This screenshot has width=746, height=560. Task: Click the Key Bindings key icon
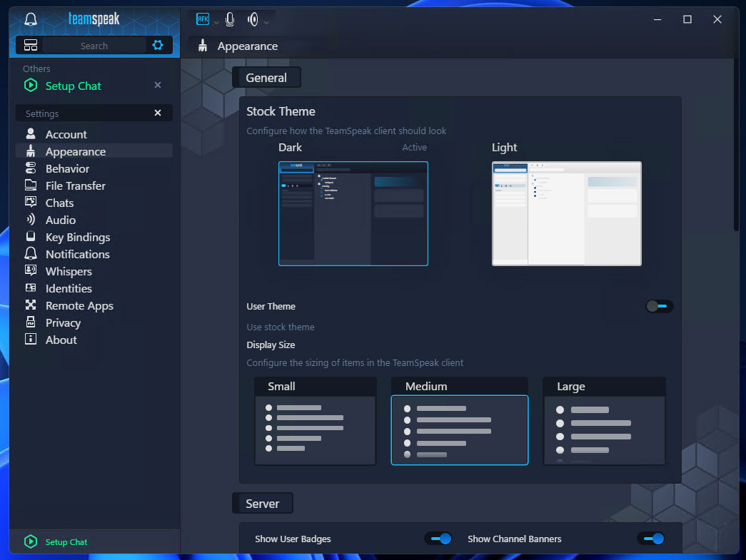point(31,236)
